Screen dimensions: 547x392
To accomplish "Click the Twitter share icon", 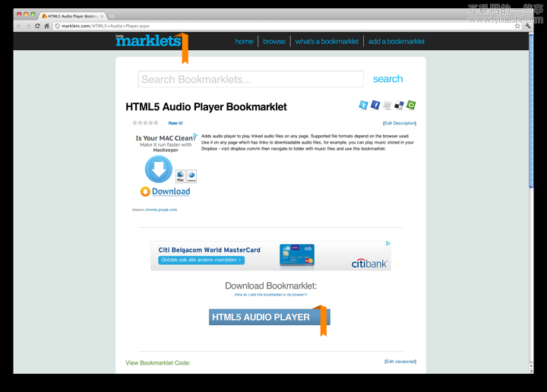I will click(x=363, y=106).
